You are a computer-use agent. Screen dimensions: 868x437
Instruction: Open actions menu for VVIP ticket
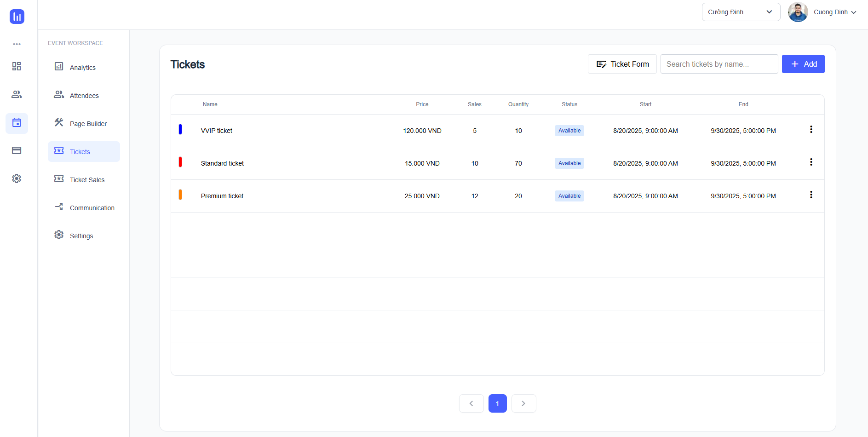pos(811,130)
